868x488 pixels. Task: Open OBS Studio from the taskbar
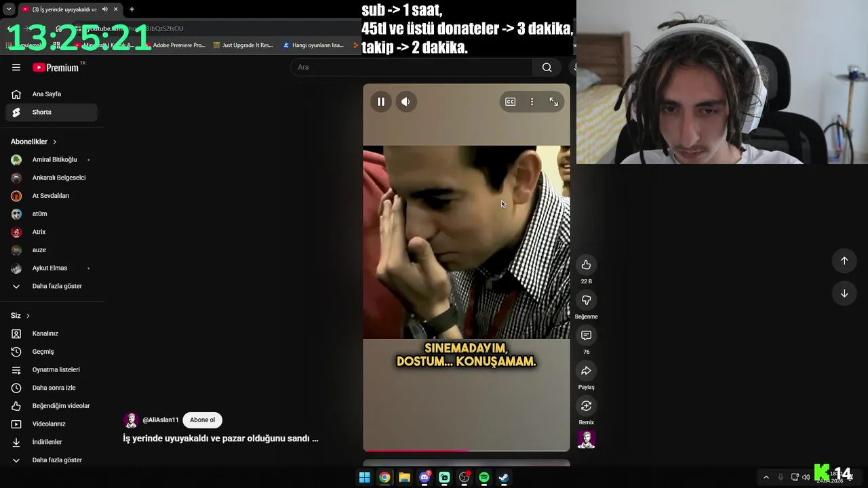pyautogui.click(x=464, y=477)
